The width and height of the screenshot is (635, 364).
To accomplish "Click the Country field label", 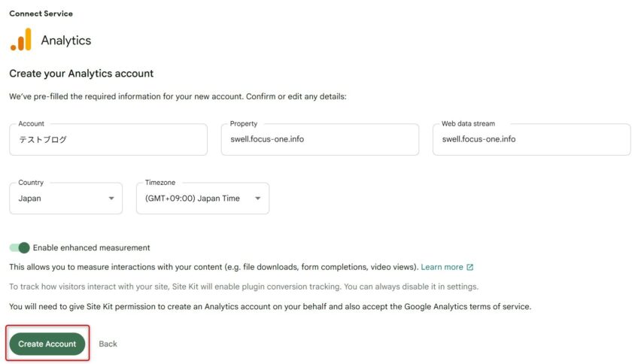I will pos(31,183).
